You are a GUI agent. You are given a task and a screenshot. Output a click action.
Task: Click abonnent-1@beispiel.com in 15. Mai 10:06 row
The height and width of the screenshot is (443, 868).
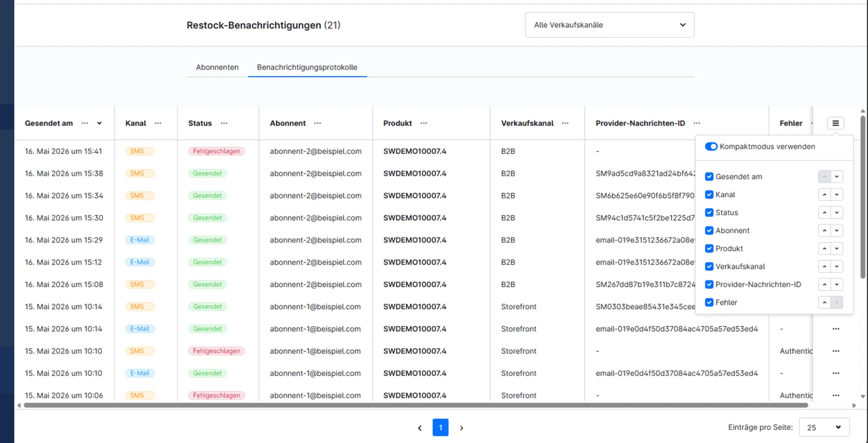pyautogui.click(x=315, y=395)
